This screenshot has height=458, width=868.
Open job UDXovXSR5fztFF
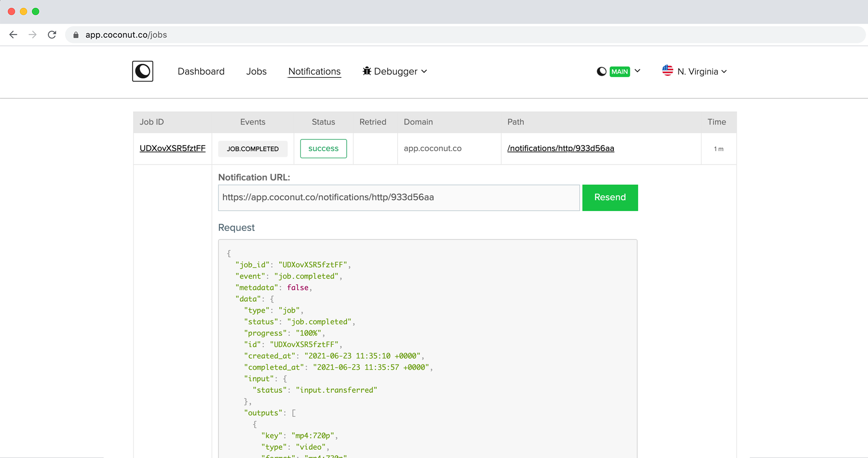(172, 148)
